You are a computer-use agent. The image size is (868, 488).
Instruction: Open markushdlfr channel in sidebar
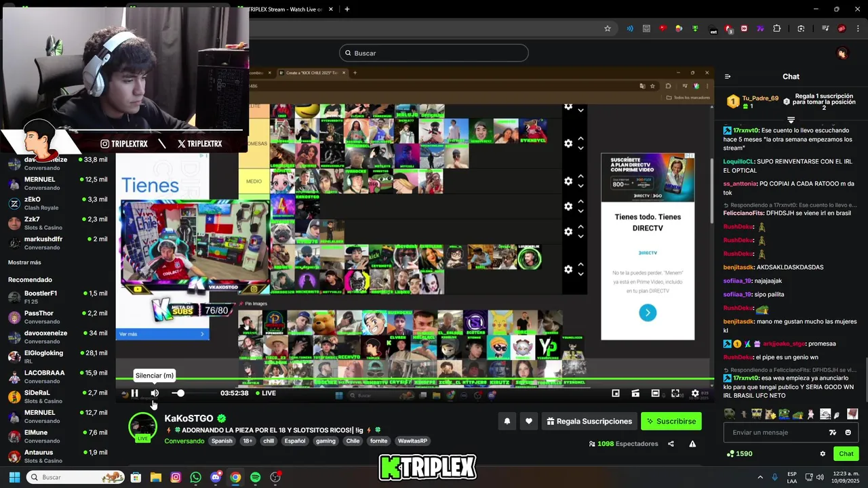point(58,243)
